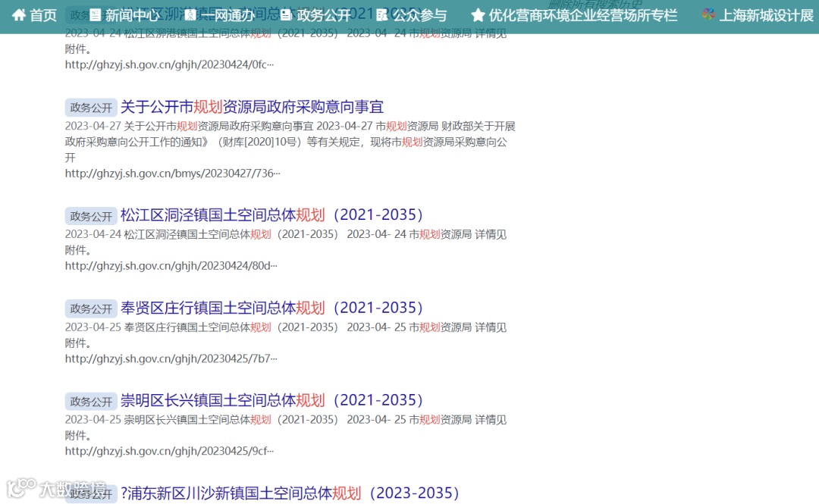The height and width of the screenshot is (504, 819).
Task: Click the 新闻中心 newspaper icon
Action: click(95, 15)
